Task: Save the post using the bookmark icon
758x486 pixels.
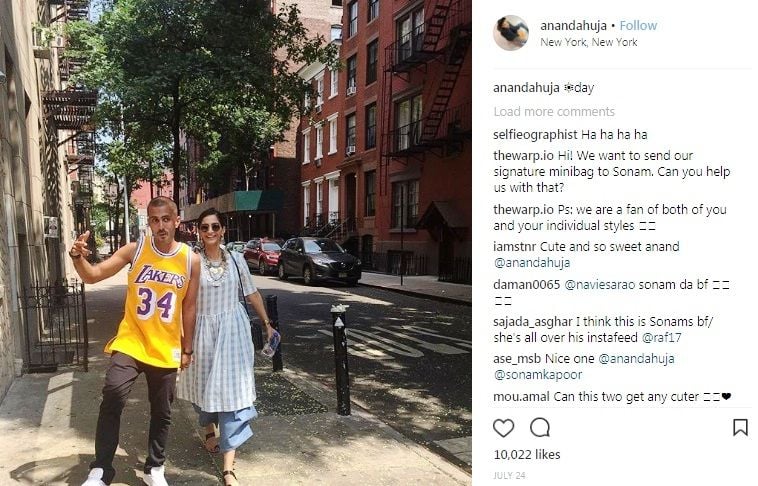Action: click(x=740, y=427)
